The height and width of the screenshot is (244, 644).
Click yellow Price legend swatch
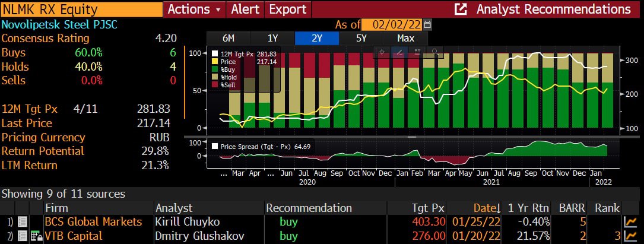215,62
